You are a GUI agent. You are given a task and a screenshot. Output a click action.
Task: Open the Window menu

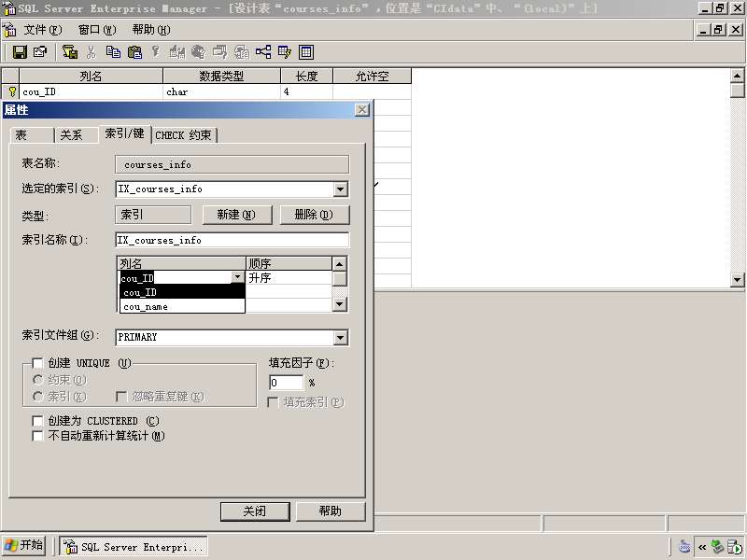[97, 30]
